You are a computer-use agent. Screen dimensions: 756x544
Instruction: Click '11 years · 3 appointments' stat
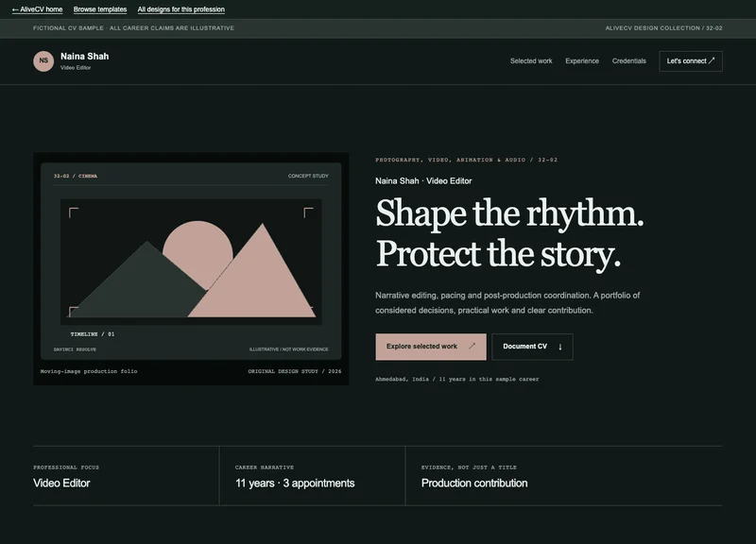click(x=295, y=483)
